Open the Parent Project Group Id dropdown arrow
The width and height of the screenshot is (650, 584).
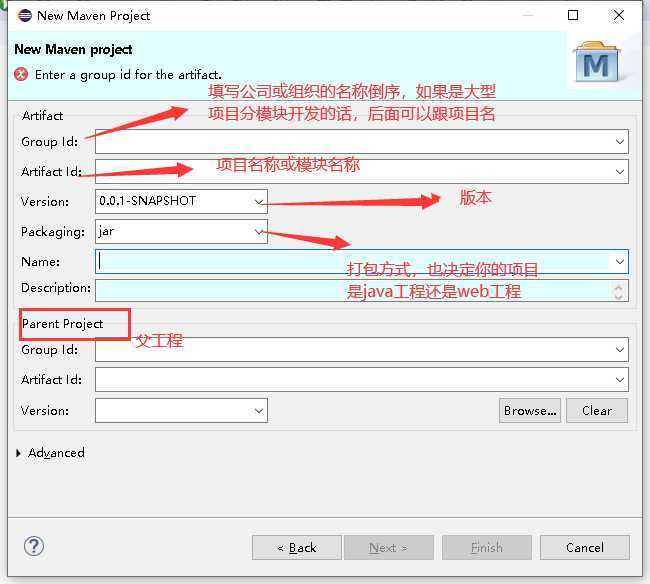619,349
